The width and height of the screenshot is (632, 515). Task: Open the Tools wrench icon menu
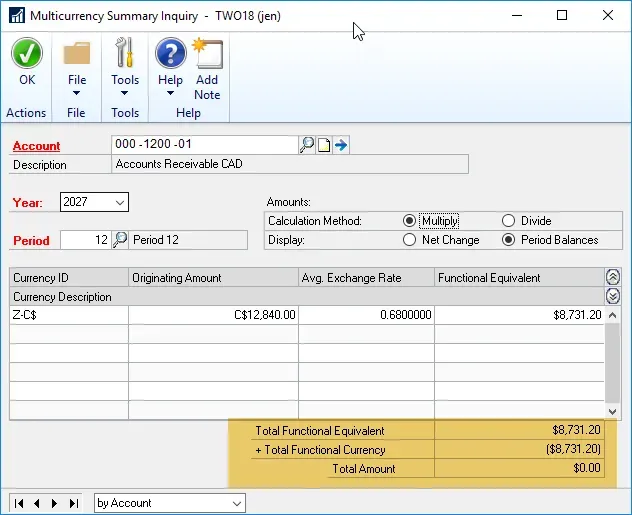tap(125, 54)
